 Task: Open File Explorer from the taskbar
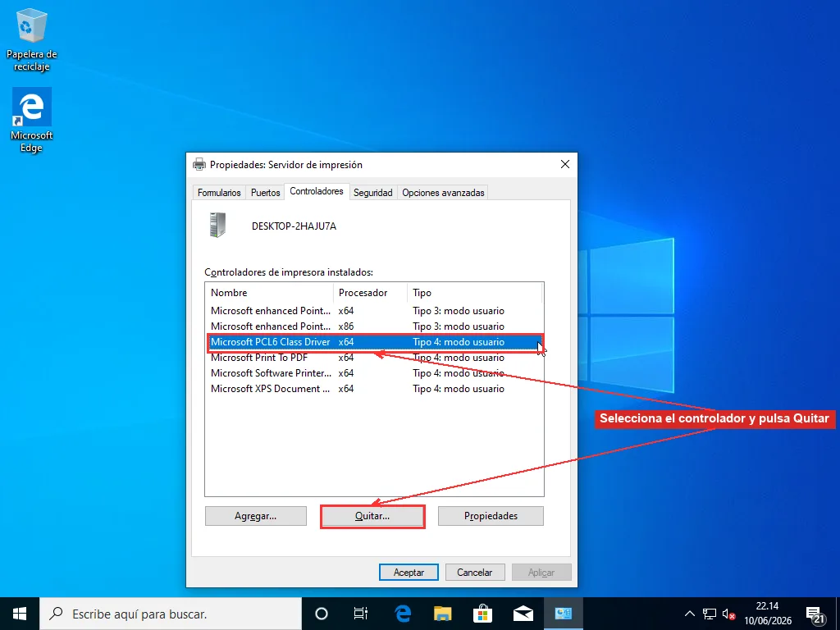(x=442, y=614)
